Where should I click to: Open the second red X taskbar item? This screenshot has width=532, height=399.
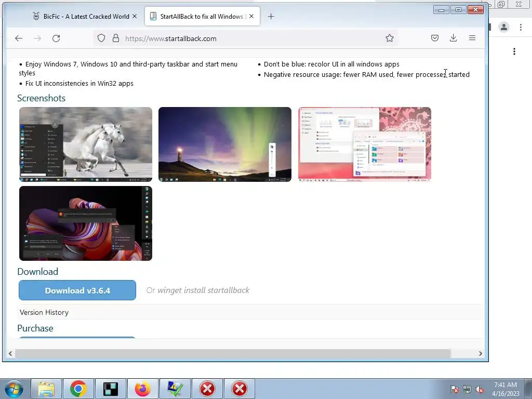coord(240,389)
